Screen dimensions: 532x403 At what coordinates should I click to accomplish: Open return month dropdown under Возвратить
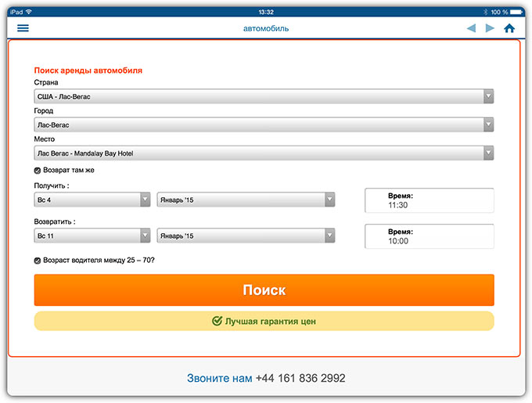click(x=246, y=236)
